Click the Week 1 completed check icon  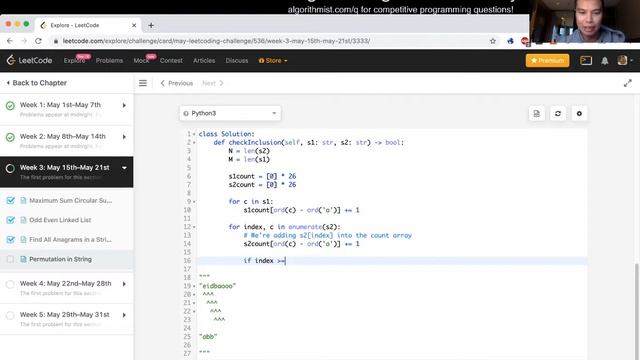pos(10,106)
